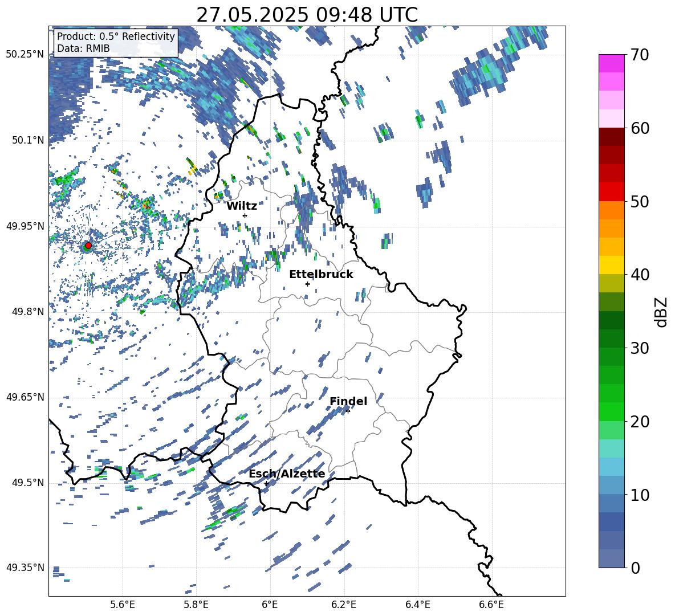Click the 6.6°E longitude label

pyautogui.click(x=491, y=605)
